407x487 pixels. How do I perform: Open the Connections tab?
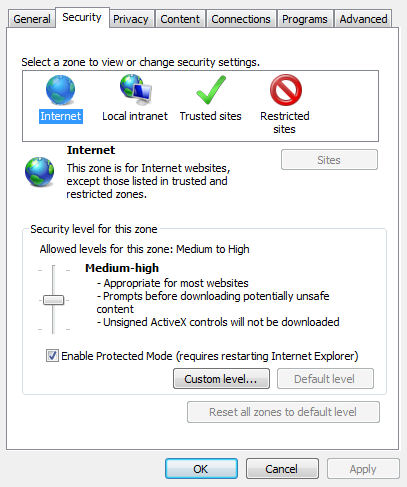click(x=241, y=19)
